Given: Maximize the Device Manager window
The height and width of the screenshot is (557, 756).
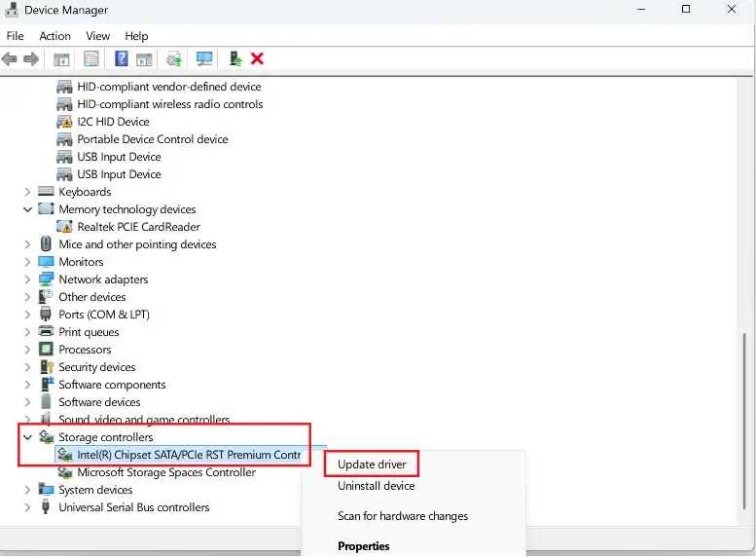Looking at the screenshot, I should click(x=686, y=9).
